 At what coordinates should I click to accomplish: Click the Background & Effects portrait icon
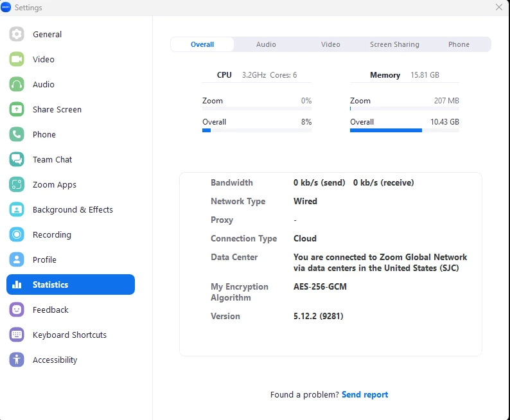pyautogui.click(x=17, y=209)
